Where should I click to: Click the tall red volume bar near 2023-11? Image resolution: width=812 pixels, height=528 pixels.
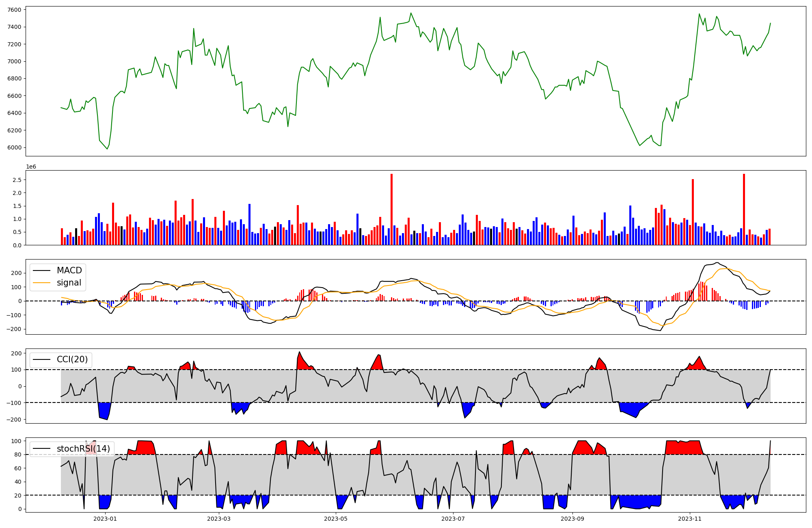tap(693, 211)
